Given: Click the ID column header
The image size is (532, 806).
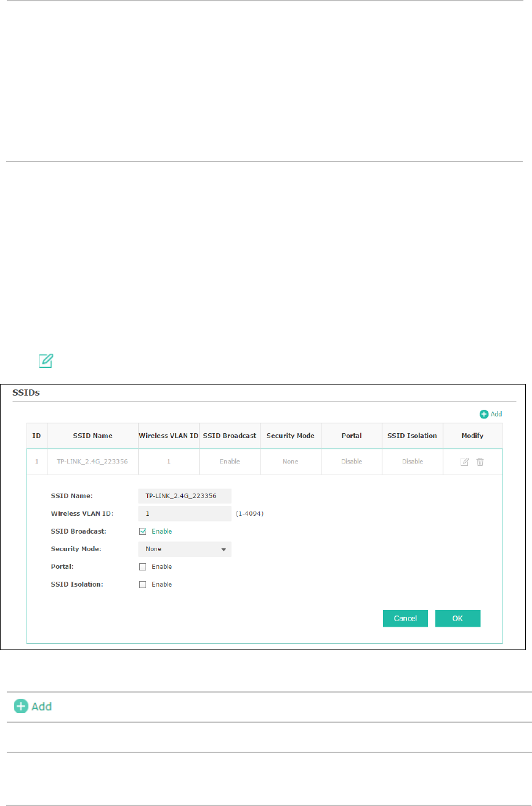Looking at the screenshot, I should coord(37,436).
